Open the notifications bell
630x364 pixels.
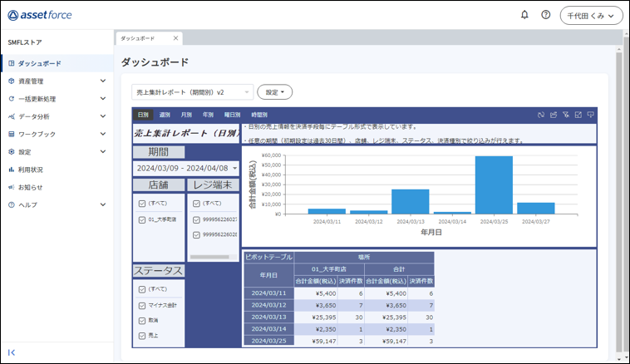coord(524,15)
